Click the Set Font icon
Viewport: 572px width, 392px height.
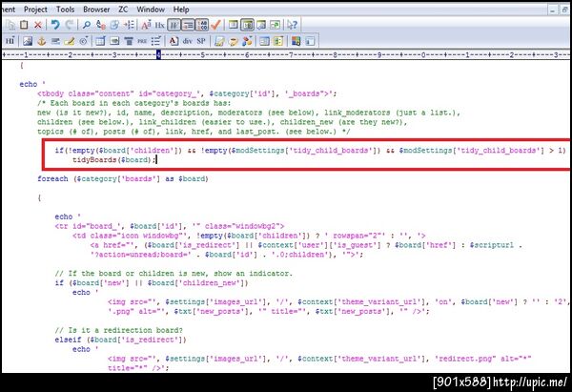coord(146,25)
